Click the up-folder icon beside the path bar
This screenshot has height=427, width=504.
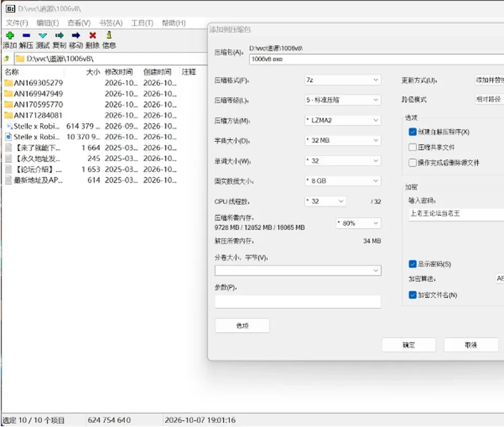(6, 58)
